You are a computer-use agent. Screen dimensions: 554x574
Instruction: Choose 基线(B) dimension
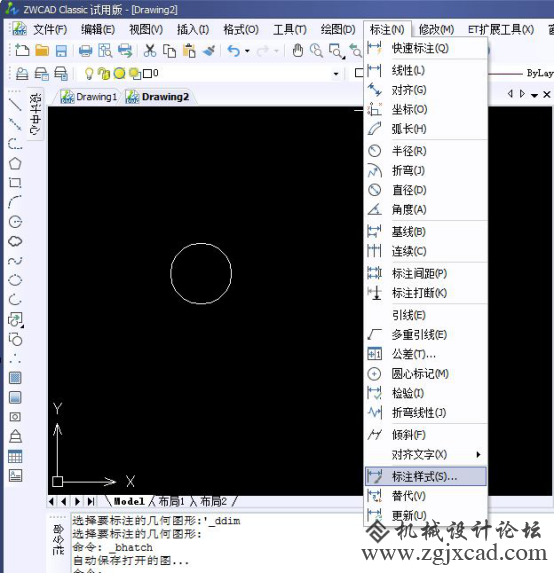[426, 232]
